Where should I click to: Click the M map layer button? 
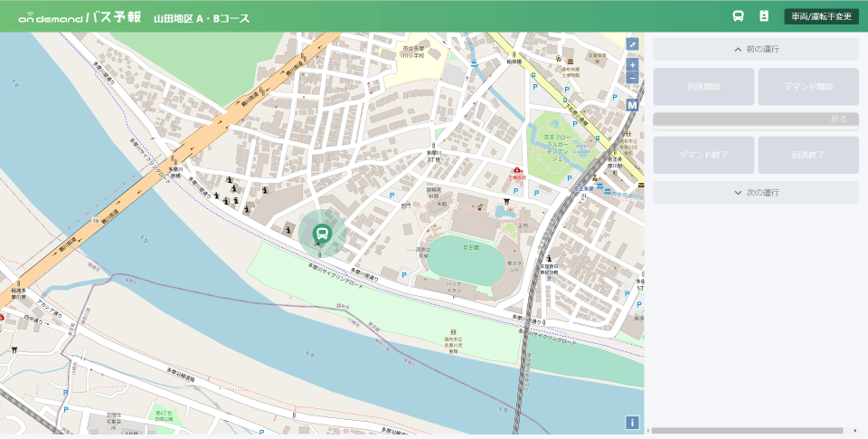pos(633,105)
